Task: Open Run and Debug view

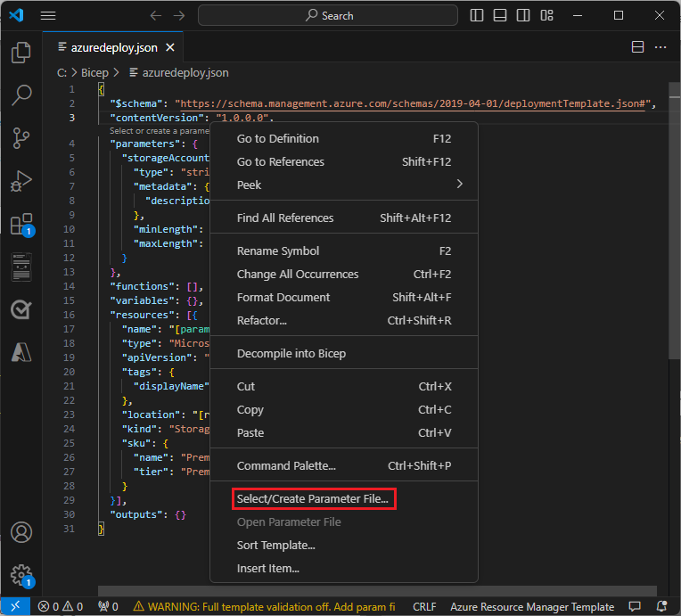Action: (x=21, y=181)
